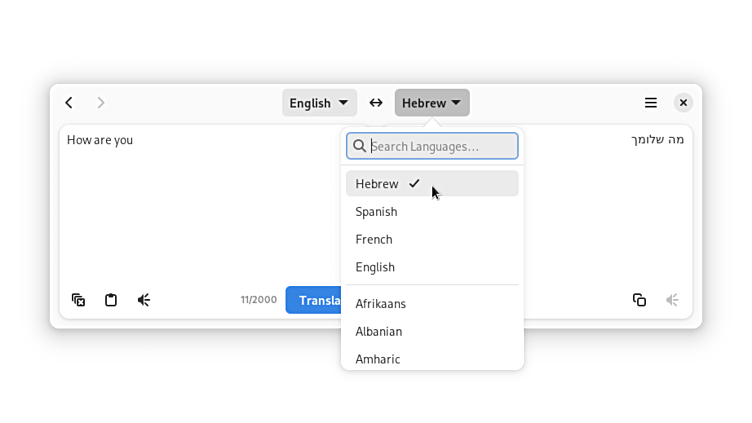Collapse the Hebrew destination language dropdown
The width and height of the screenshot is (752, 423).
tap(432, 103)
